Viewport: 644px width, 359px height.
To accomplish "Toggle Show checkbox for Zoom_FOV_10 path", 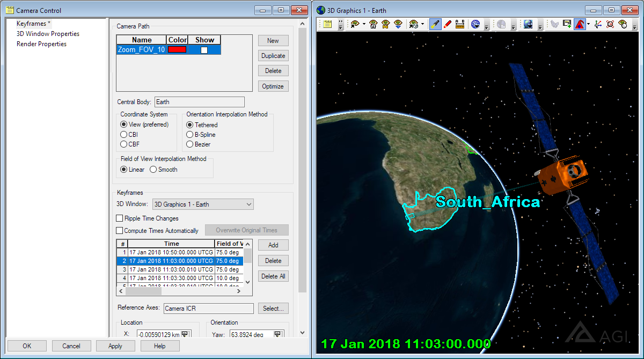I will 204,49.
